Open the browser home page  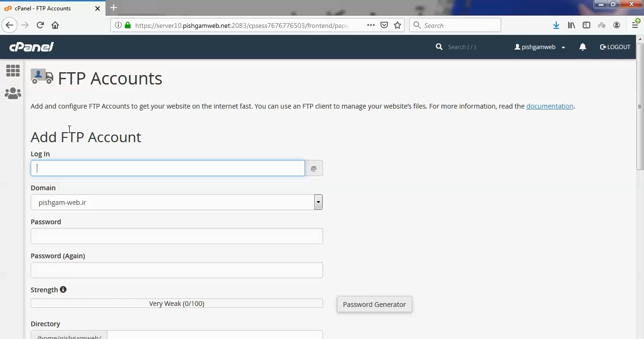click(55, 25)
